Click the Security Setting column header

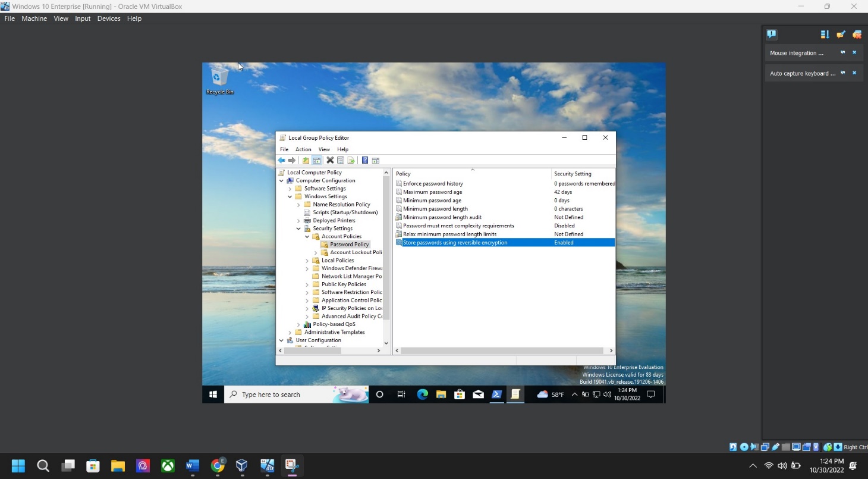coord(573,174)
